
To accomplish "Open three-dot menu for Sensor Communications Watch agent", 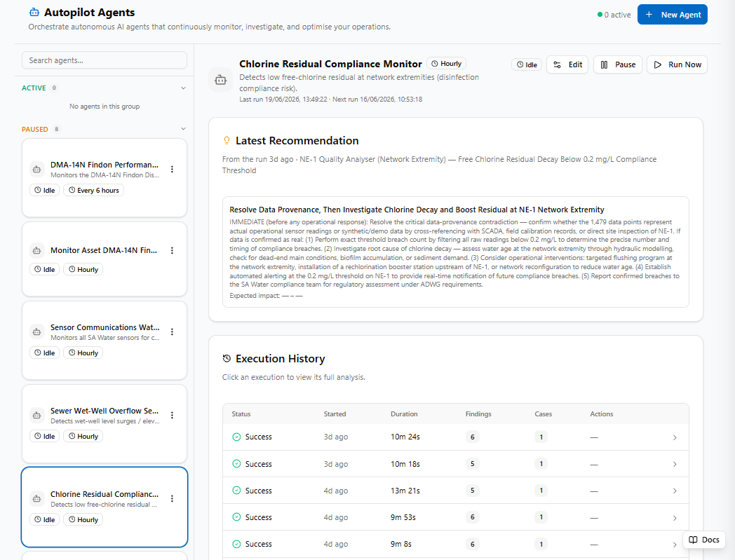I will click(172, 332).
